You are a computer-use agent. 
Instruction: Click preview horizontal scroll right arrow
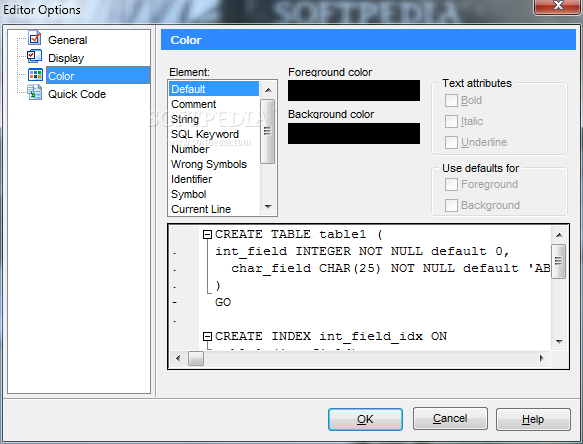coord(541,358)
